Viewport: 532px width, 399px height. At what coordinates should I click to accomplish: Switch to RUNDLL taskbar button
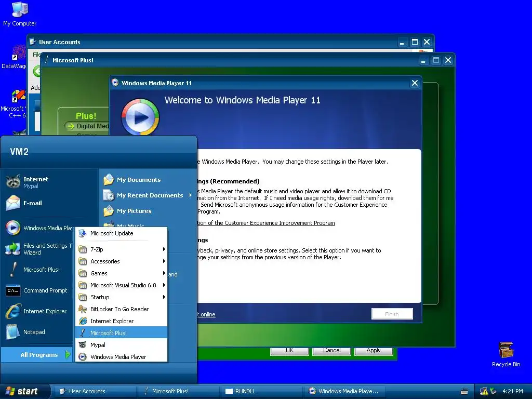(261, 391)
